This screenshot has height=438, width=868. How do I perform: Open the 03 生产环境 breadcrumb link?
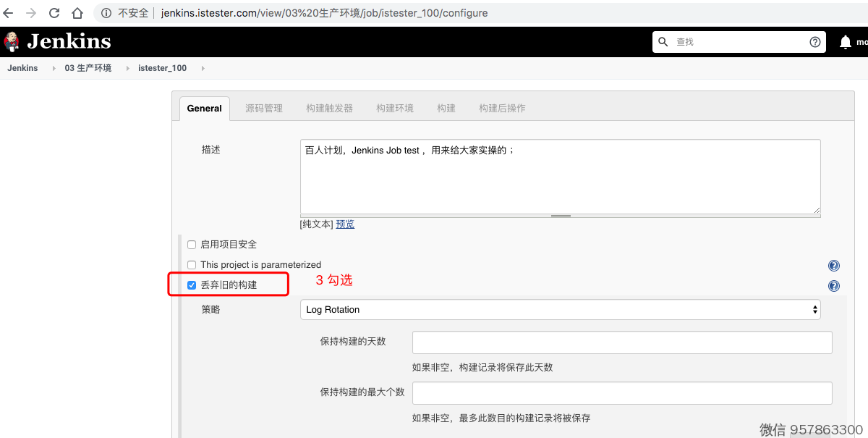pos(88,68)
